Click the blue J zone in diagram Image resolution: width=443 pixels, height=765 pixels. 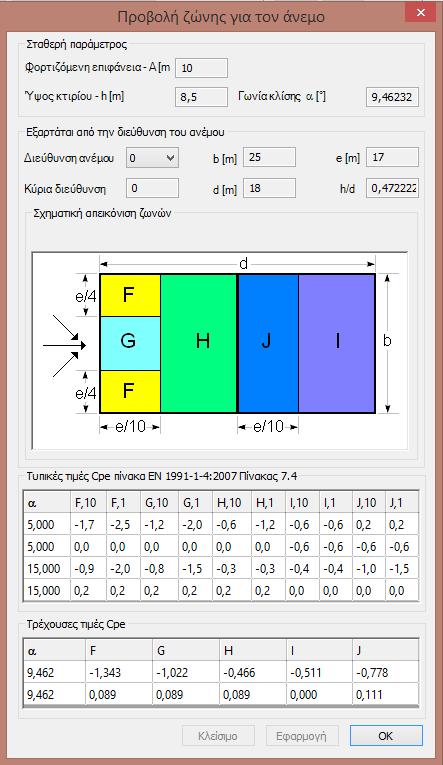point(268,343)
